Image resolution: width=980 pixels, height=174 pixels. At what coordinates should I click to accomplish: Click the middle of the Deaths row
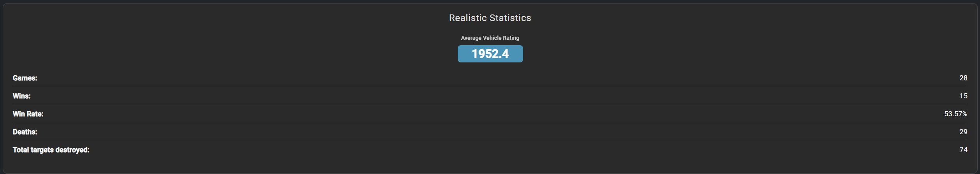click(x=490, y=132)
